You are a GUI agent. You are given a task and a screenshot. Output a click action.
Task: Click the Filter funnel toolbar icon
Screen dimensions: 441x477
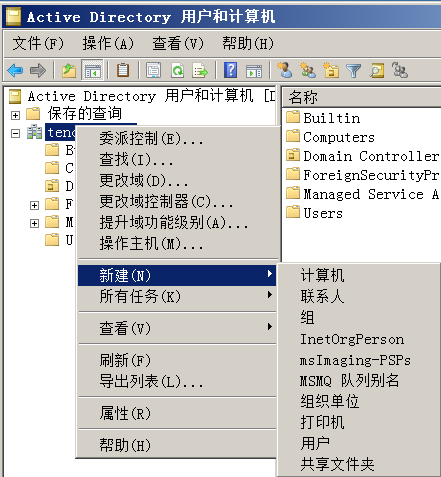354,71
